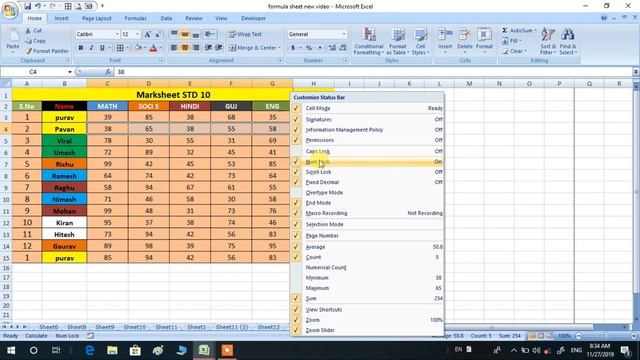Toggle Macro Recording status option
The height and width of the screenshot is (360, 640).
click(367, 213)
